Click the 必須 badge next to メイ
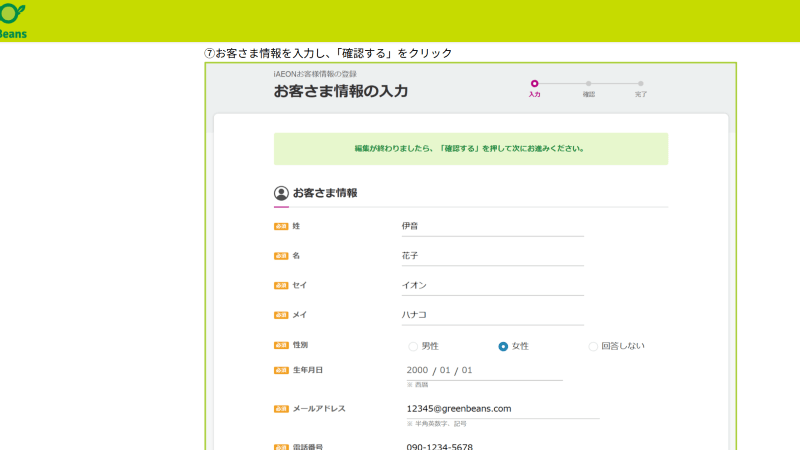The height and width of the screenshot is (450, 800). point(281,315)
